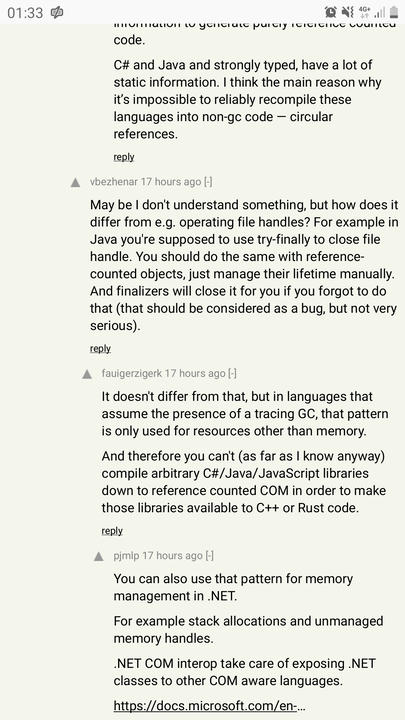Image resolution: width=405 pixels, height=720 pixels.
Task: Open the '17 hours ago' permalink on vbezhenar's comment
Action: (171, 182)
